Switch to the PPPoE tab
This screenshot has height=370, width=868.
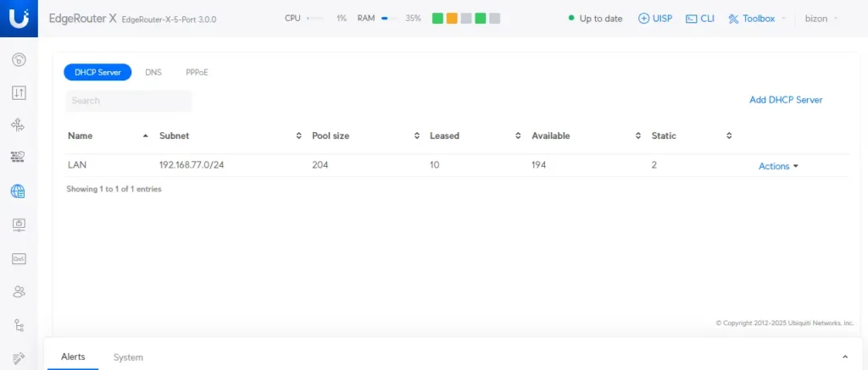tap(197, 72)
